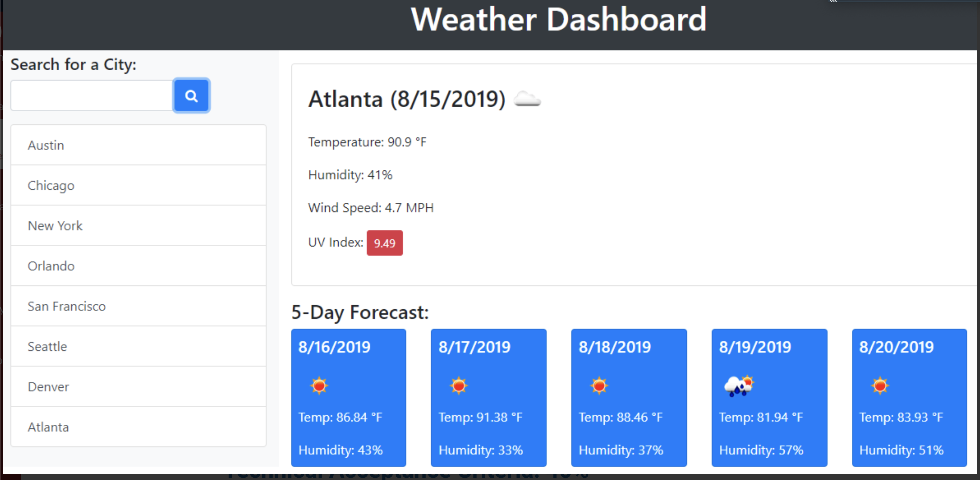This screenshot has width=980, height=480.
Task: Select the sun icon on the 8/16/2019 card
Action: (320, 385)
